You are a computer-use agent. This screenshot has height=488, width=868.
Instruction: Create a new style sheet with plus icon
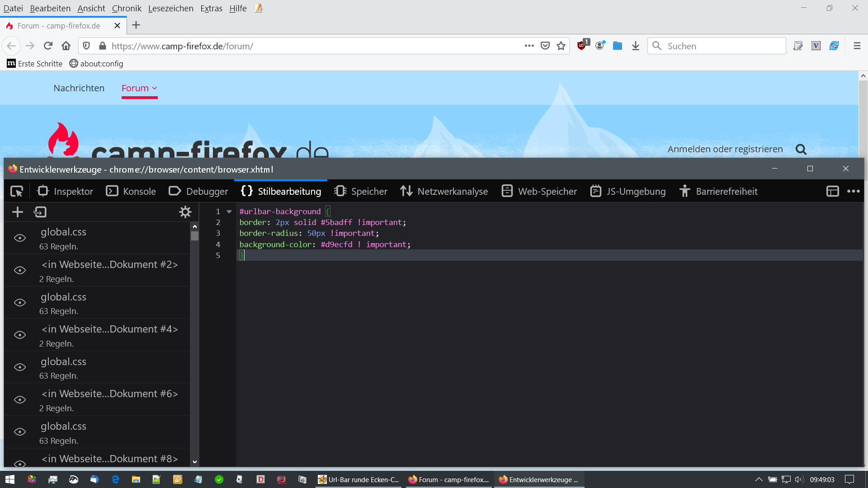18,212
